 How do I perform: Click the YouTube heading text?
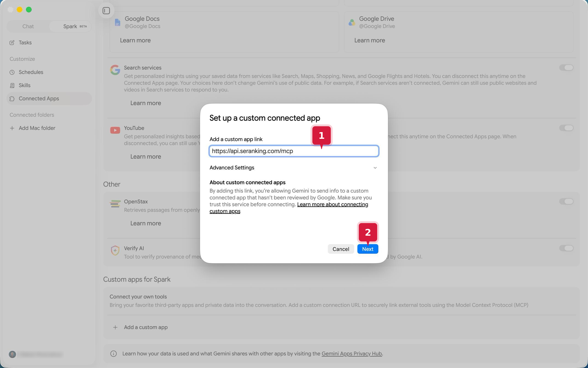coord(134,128)
